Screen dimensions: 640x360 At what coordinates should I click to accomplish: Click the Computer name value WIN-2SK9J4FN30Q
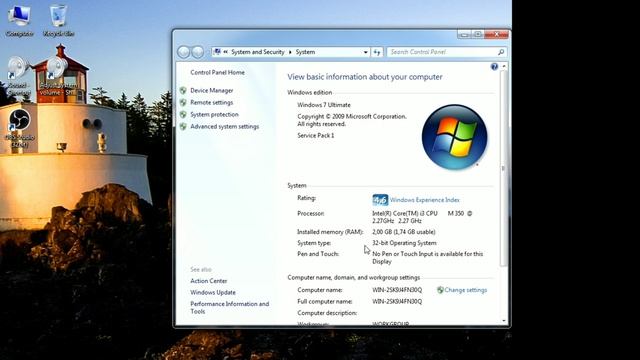click(397, 290)
